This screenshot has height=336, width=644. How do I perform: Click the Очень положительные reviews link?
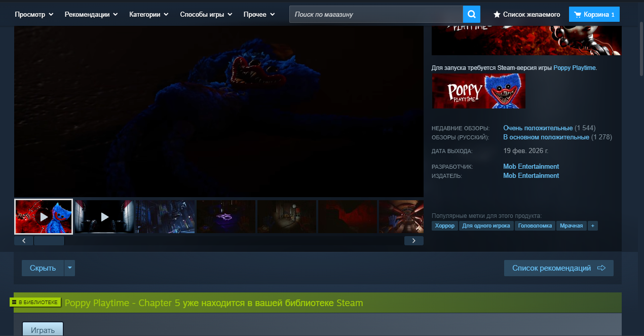tap(538, 128)
